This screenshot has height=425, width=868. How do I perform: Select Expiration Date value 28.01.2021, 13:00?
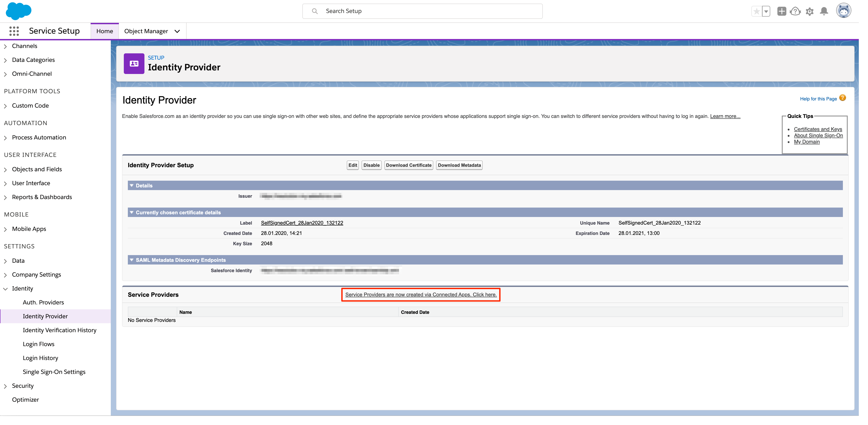tap(639, 233)
